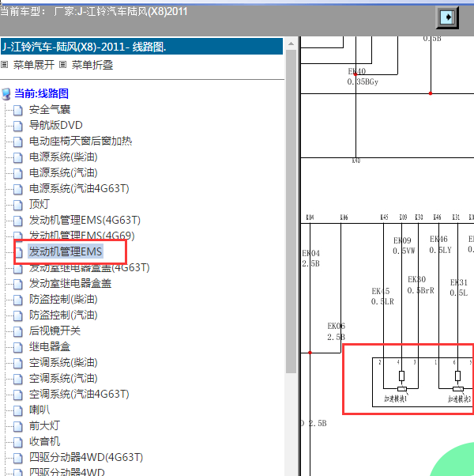Click the document icon beside 空调系统(汽油)

click(18, 379)
